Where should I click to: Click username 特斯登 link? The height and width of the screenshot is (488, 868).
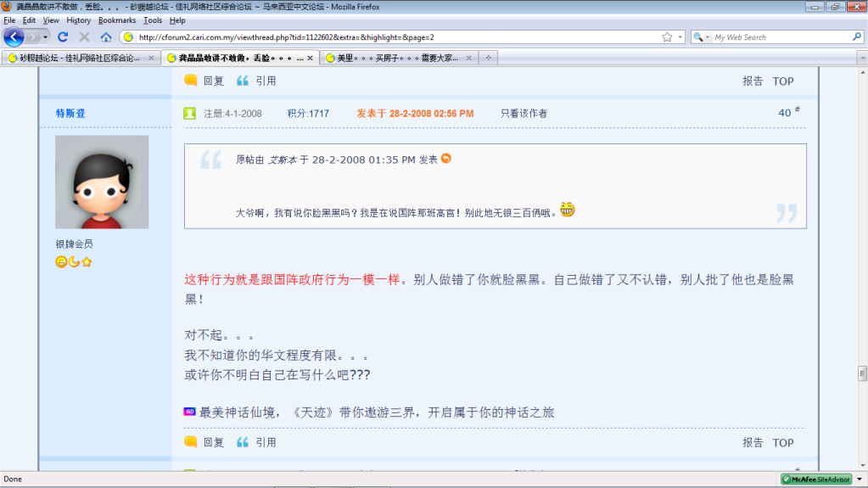pos(70,113)
